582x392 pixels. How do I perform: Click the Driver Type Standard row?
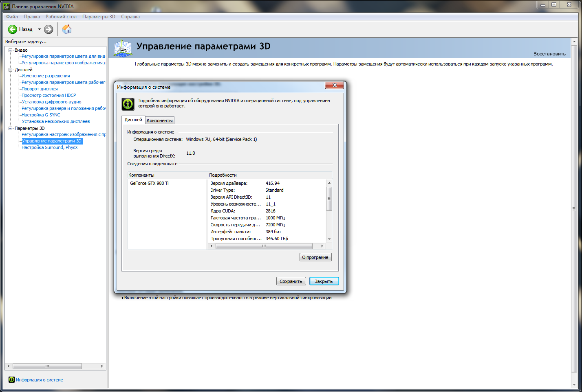267,190
